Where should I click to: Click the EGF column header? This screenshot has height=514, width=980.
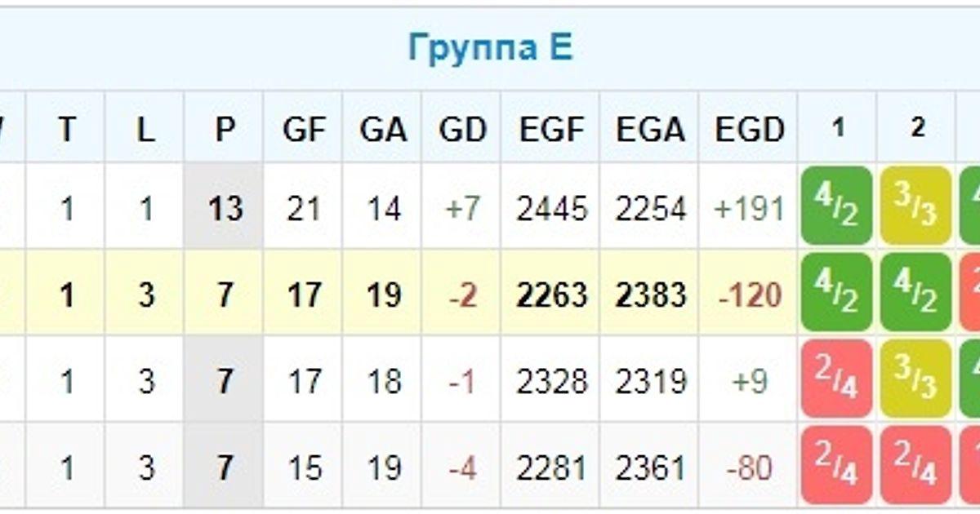pyautogui.click(x=551, y=129)
